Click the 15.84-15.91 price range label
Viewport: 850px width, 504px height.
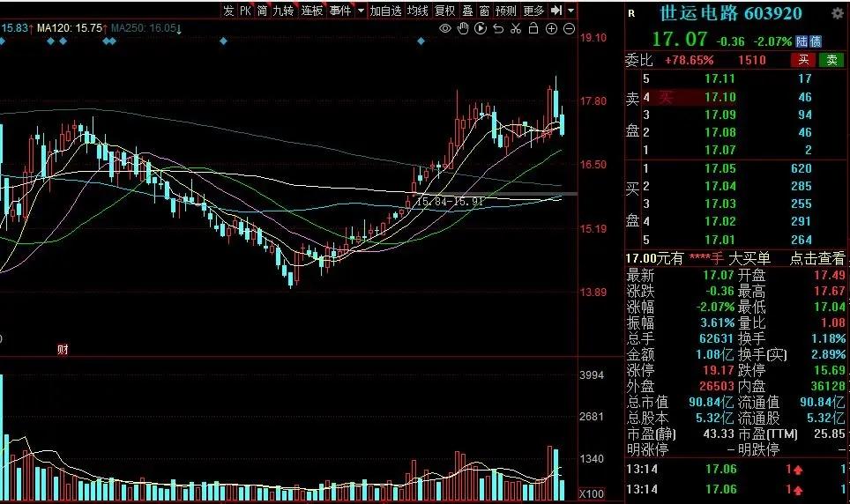pyautogui.click(x=449, y=202)
